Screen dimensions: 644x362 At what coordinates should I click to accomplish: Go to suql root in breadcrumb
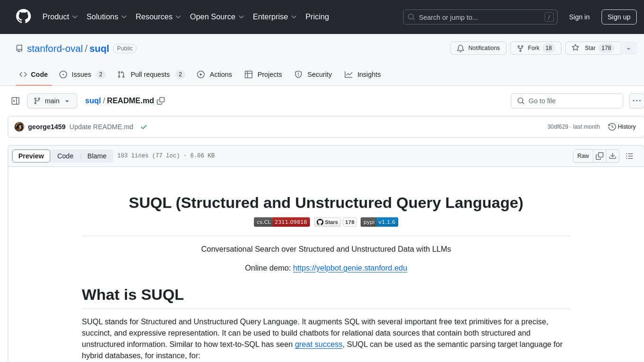tap(93, 100)
